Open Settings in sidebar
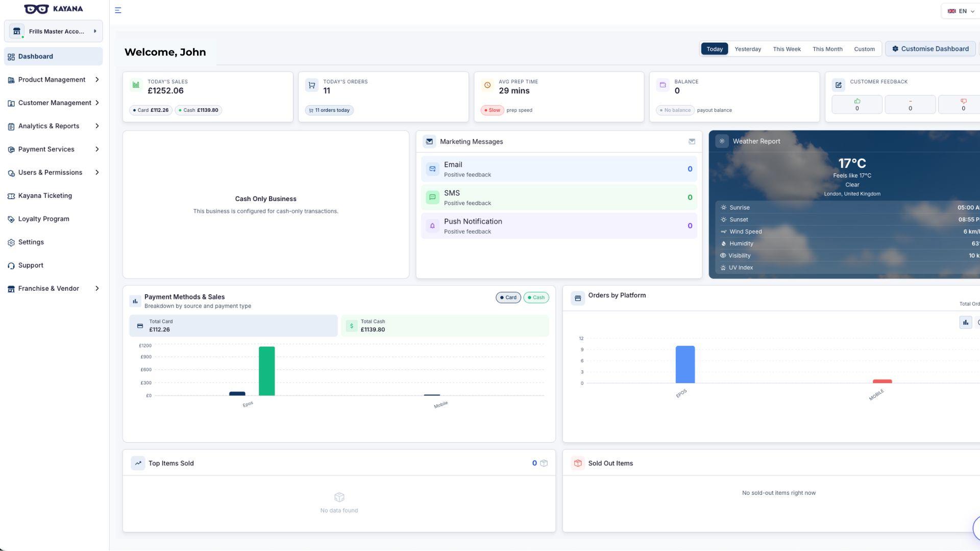980x551 pixels. [53, 242]
